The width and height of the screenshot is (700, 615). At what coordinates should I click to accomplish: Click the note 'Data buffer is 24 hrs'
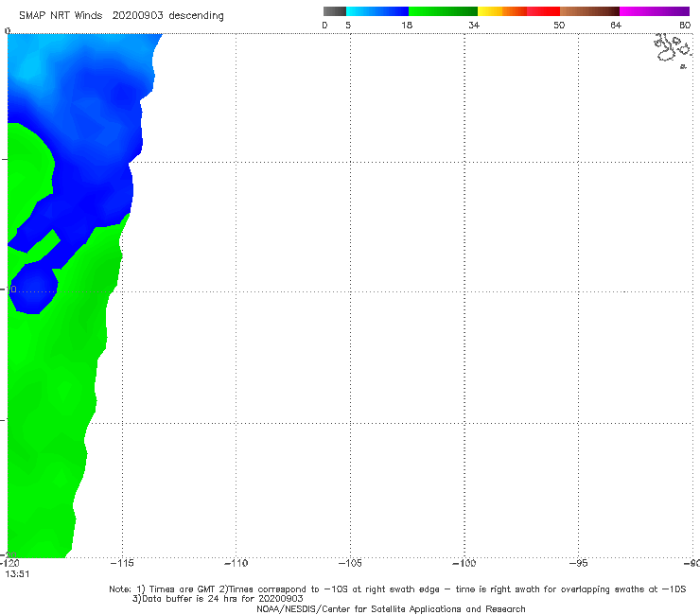(x=188, y=599)
